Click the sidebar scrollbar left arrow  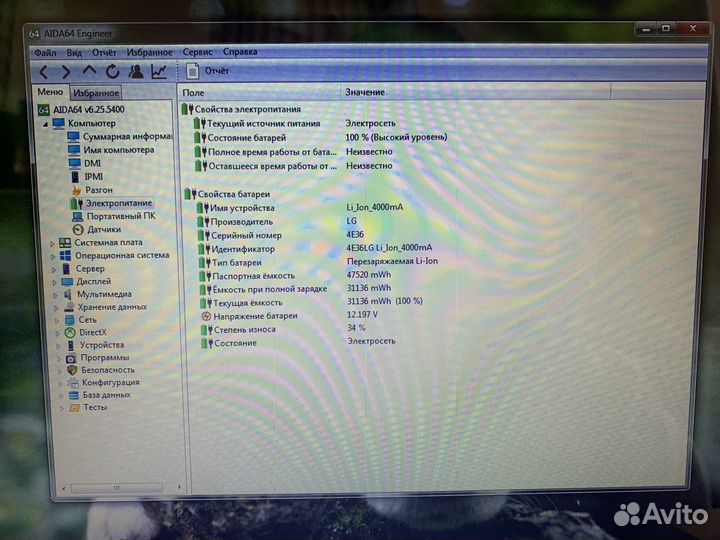[x=63, y=488]
